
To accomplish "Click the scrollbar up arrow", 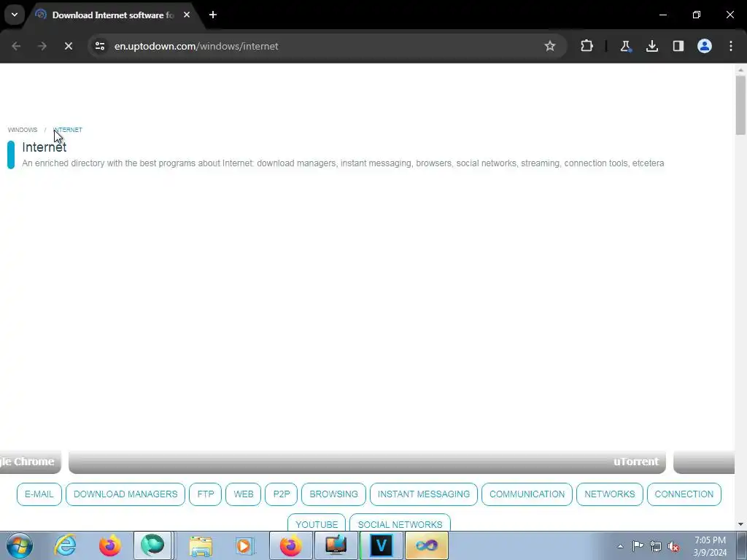I will [740, 69].
